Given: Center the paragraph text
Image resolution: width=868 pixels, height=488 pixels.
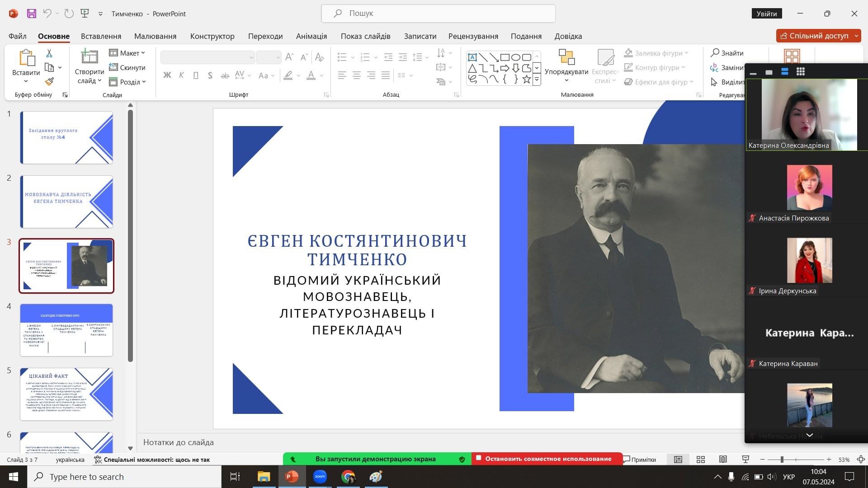Looking at the screenshot, I should (x=357, y=75).
